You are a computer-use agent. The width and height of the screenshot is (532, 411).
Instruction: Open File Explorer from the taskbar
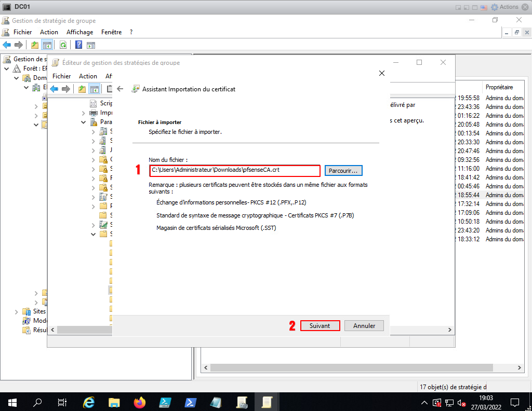coord(114,402)
